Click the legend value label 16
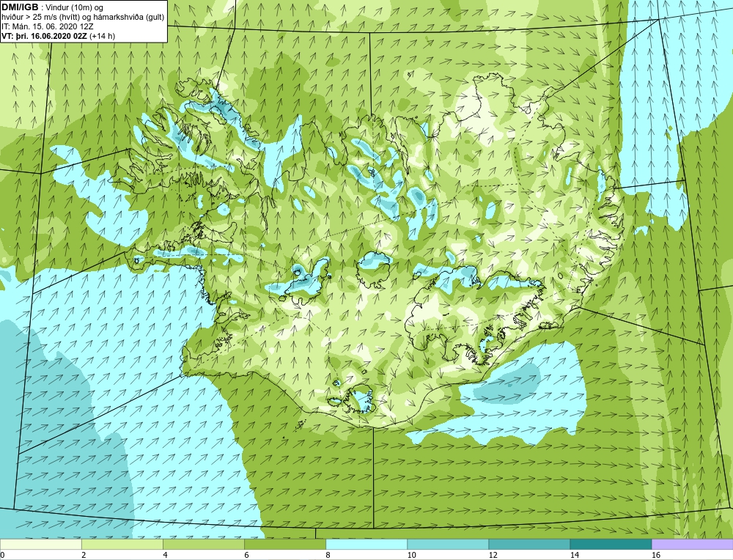 656,555
